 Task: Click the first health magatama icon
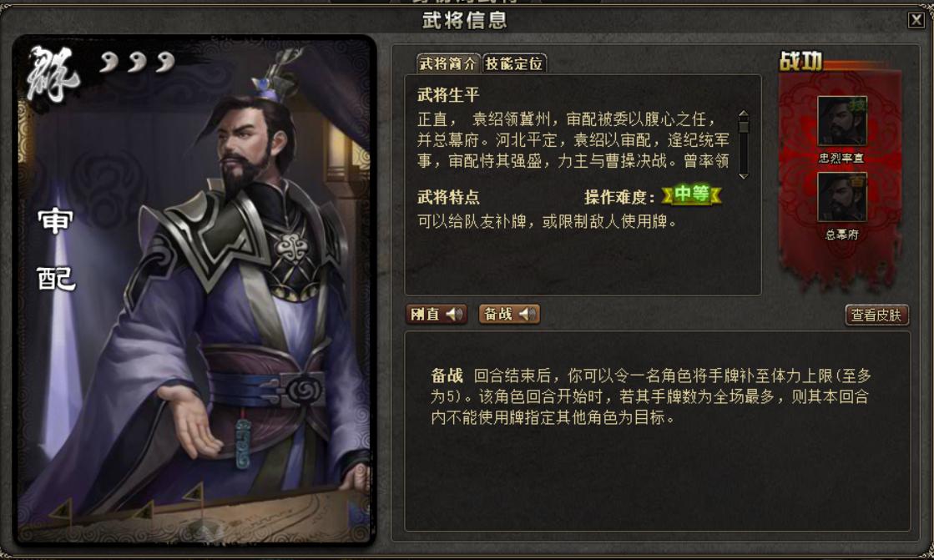tap(109, 61)
